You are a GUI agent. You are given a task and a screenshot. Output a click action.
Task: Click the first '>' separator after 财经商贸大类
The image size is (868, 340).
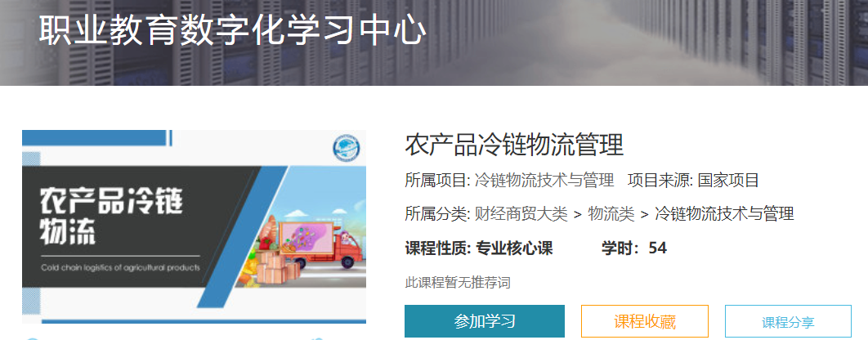click(577, 214)
